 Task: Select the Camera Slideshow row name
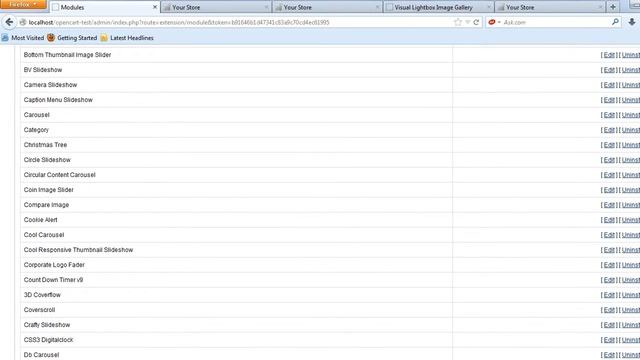50,85
